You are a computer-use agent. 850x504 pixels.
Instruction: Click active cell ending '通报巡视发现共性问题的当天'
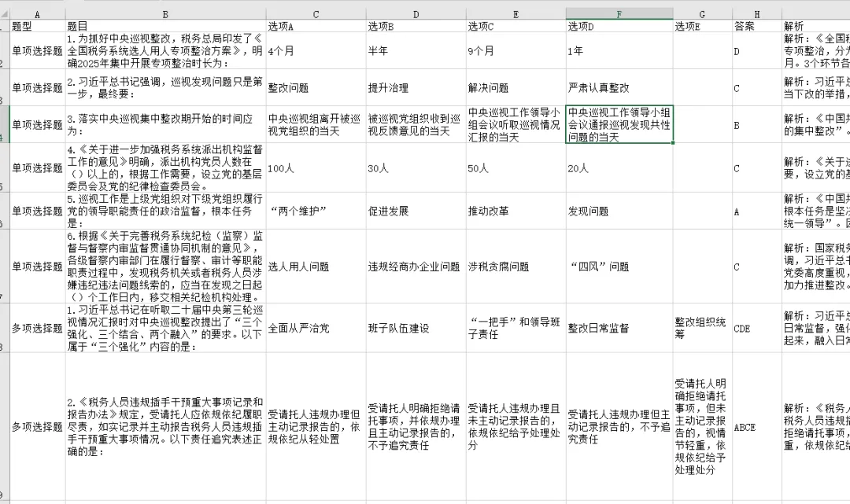coord(619,124)
